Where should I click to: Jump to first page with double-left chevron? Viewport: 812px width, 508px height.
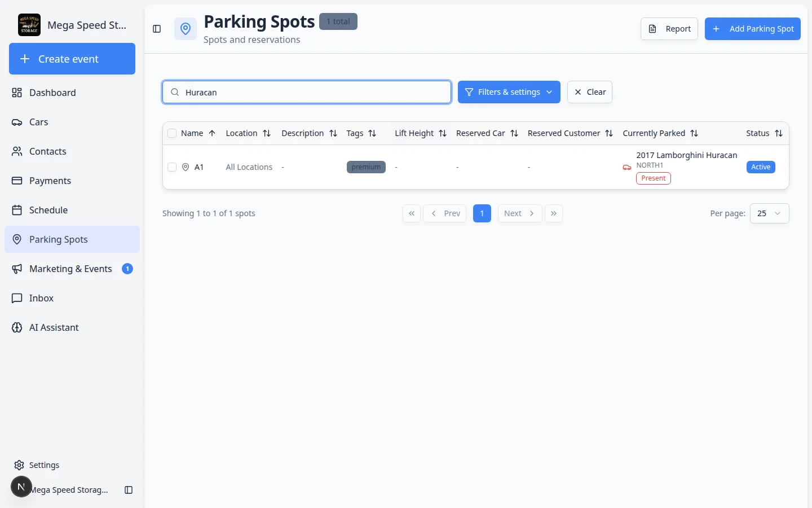click(x=412, y=213)
